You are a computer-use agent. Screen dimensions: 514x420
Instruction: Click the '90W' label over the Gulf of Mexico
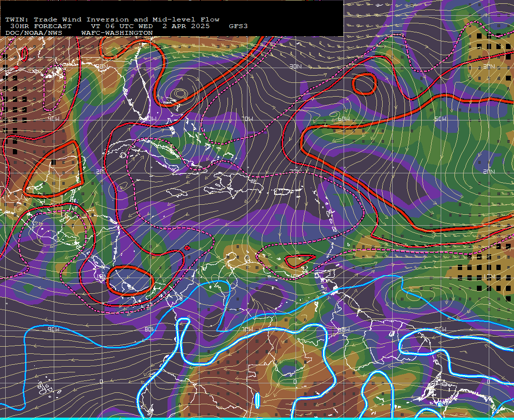pos(54,119)
